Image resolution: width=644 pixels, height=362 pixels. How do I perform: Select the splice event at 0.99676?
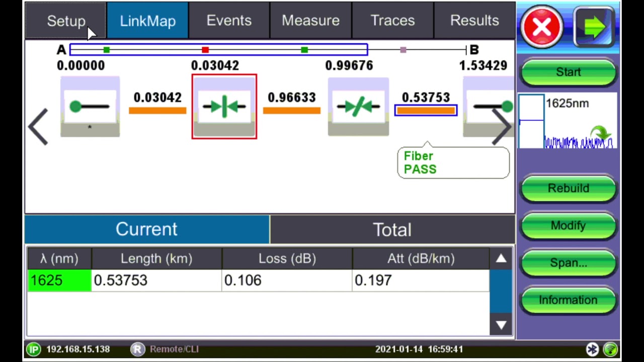click(358, 107)
